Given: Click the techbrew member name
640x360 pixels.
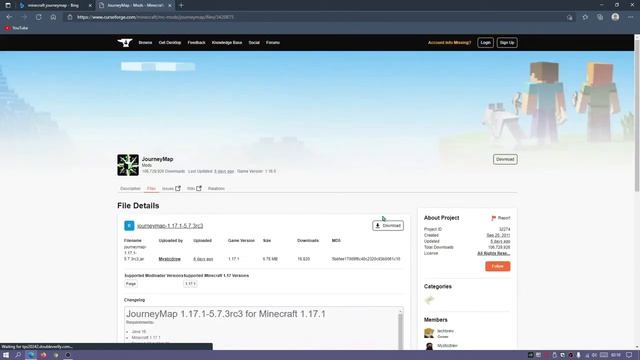Looking at the screenshot, I should (x=445, y=331).
